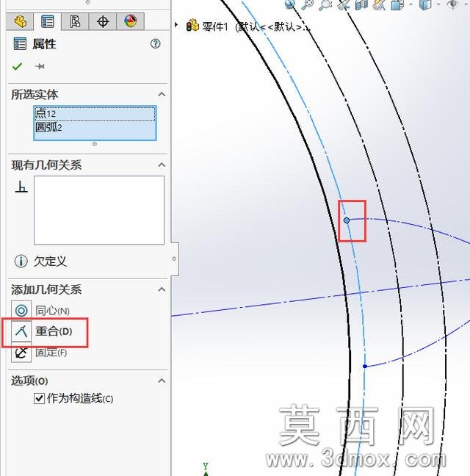This screenshot has height=476, width=470.
Task: Collapse the 现有几何关系 section
Action: [x=162, y=165]
